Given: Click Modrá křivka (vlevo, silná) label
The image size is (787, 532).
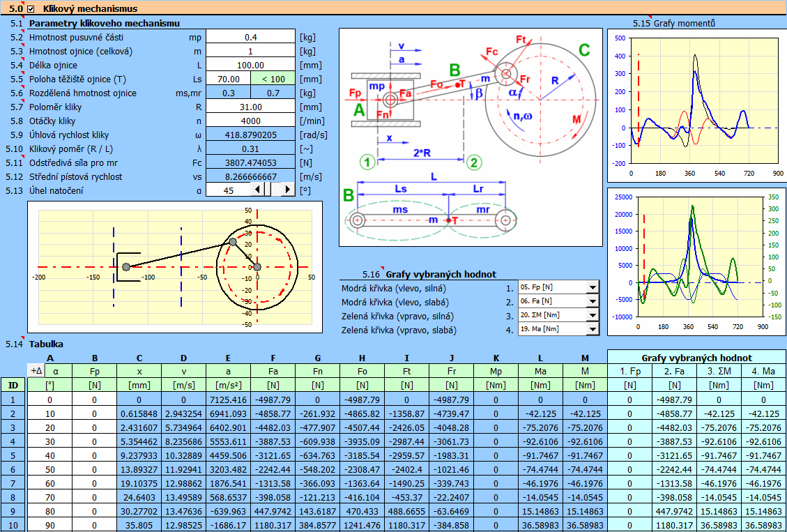Looking at the screenshot, I should pyautogui.click(x=393, y=289).
